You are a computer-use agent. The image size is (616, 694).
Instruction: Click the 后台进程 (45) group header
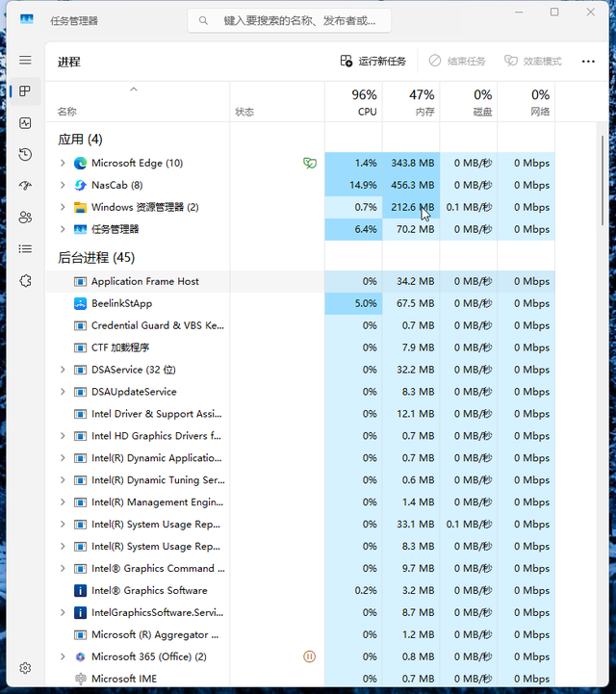[x=96, y=257]
